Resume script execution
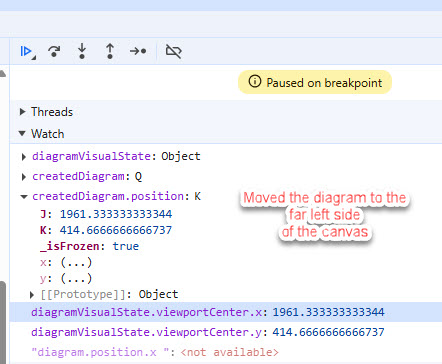442x364 pixels. pyautogui.click(x=26, y=52)
